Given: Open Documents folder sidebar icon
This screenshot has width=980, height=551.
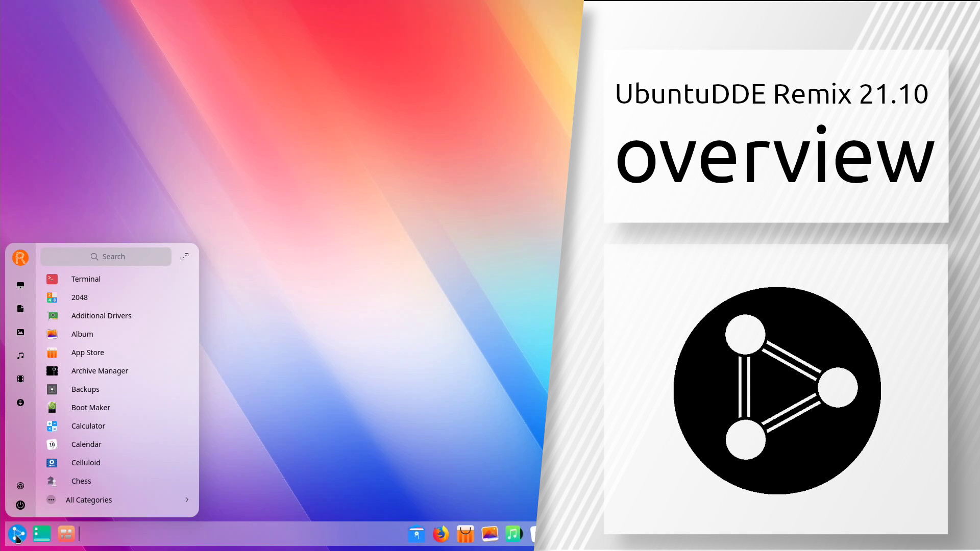Looking at the screenshot, I should pyautogui.click(x=20, y=309).
